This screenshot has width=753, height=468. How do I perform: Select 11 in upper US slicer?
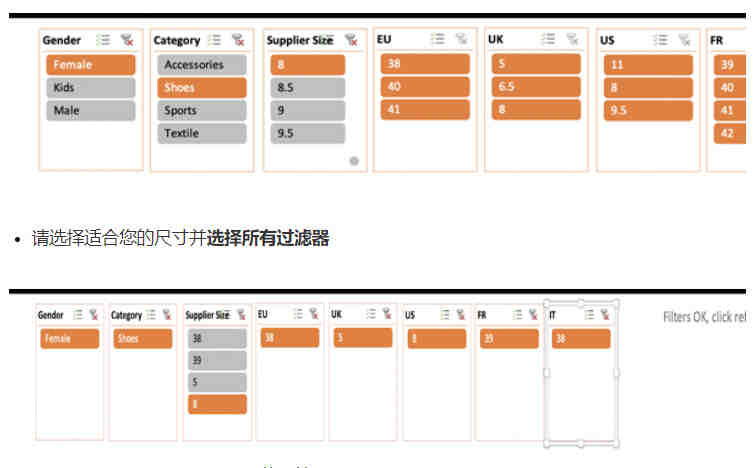648,65
